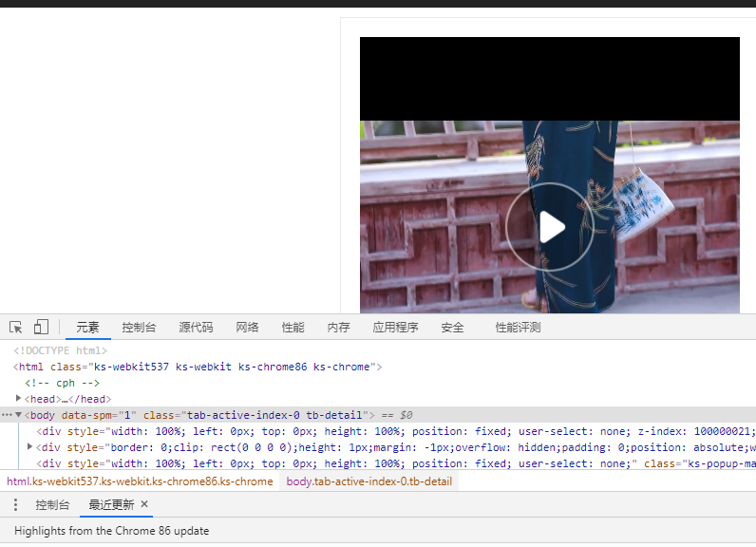Select the 内存 tab

pos(338,328)
